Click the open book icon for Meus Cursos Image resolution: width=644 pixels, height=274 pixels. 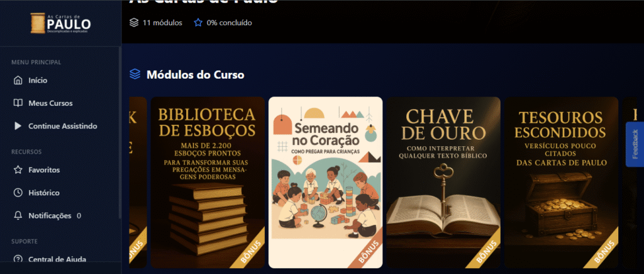click(18, 103)
